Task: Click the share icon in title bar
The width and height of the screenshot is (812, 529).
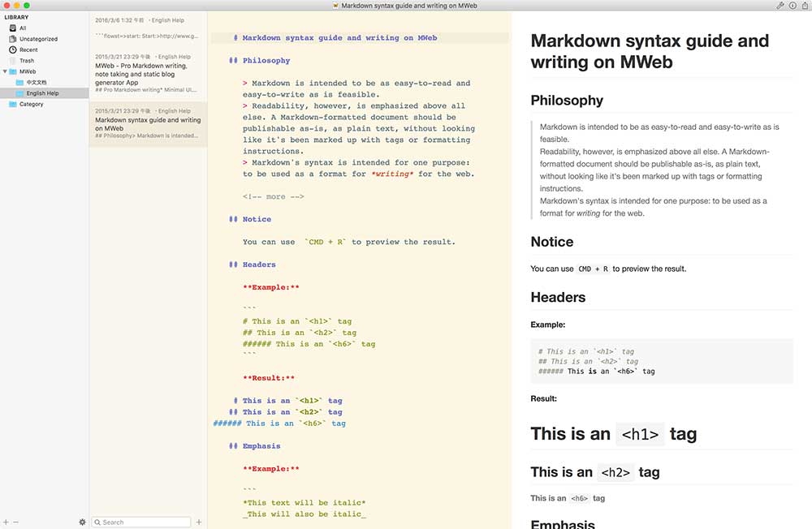Action: [804, 6]
